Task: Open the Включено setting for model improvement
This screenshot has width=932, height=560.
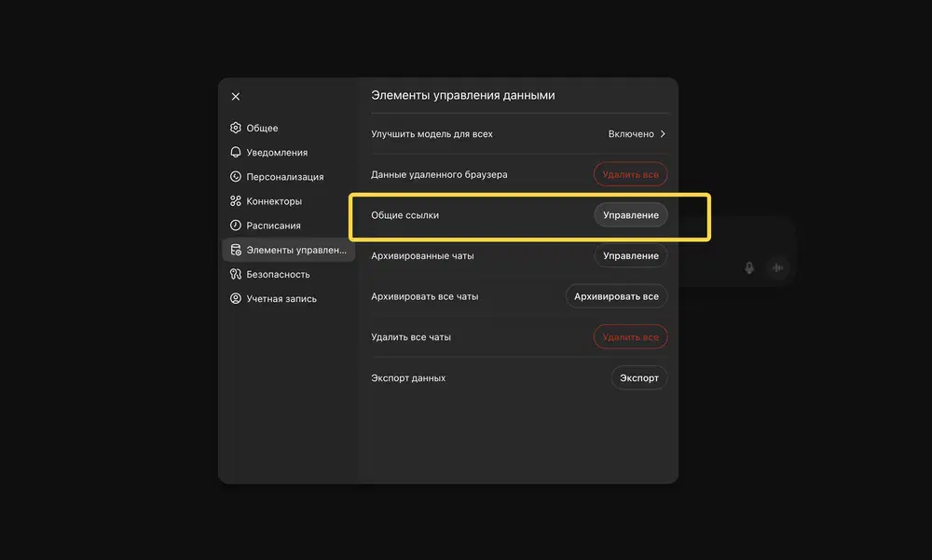Action: (631, 134)
